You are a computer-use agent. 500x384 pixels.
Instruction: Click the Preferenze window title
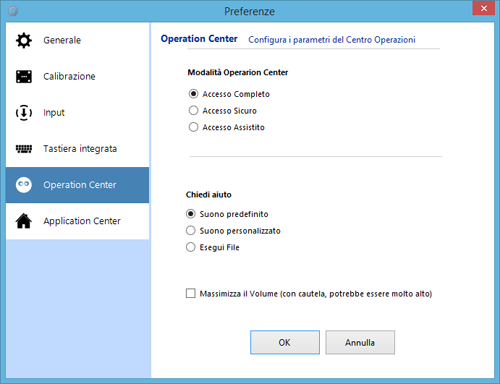pyautogui.click(x=249, y=11)
